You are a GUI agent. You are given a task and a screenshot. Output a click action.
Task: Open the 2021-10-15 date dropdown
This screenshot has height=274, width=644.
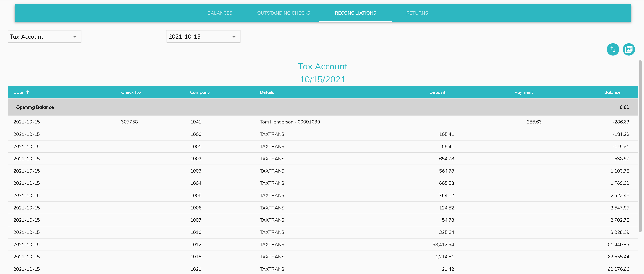(203, 37)
